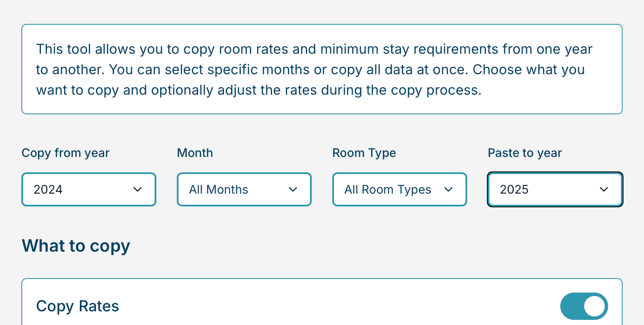This screenshot has height=325, width=644.
Task: Click the "Room Type" field label
Action: 364,153
